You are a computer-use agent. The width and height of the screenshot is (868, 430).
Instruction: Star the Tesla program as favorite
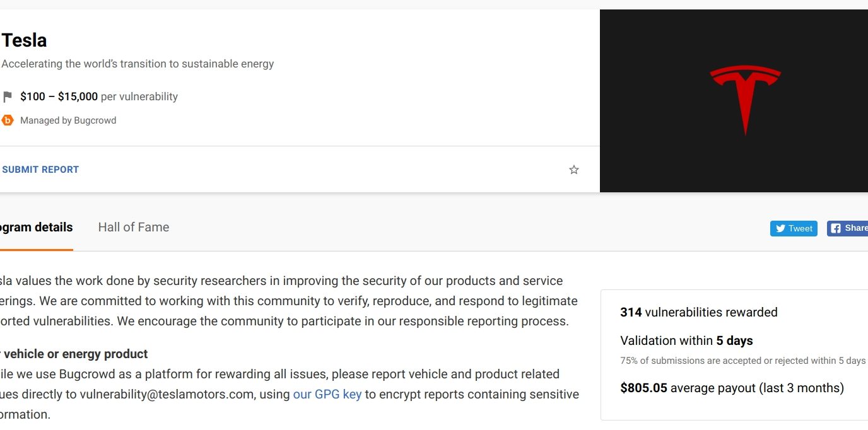[x=573, y=170]
